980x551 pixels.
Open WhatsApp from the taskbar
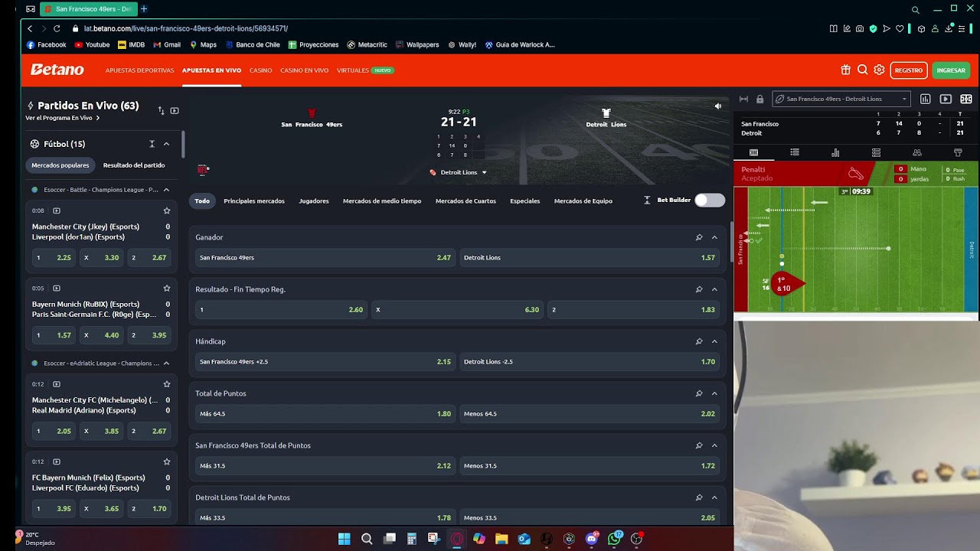614,539
